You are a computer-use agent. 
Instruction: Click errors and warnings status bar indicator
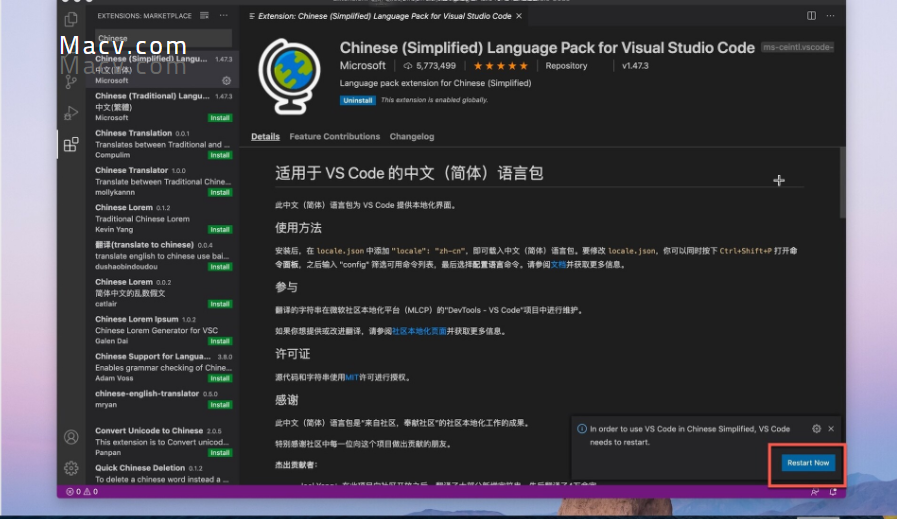click(x=82, y=492)
